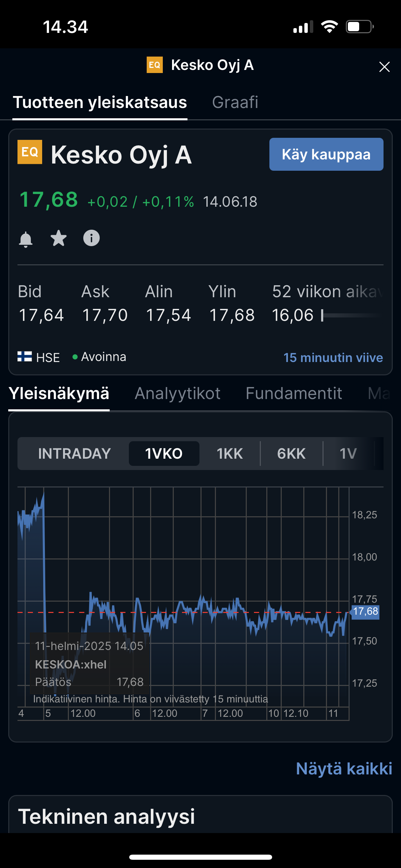401x868 pixels.
Task: Tap the 15 minuutin viive link
Action: point(333,358)
